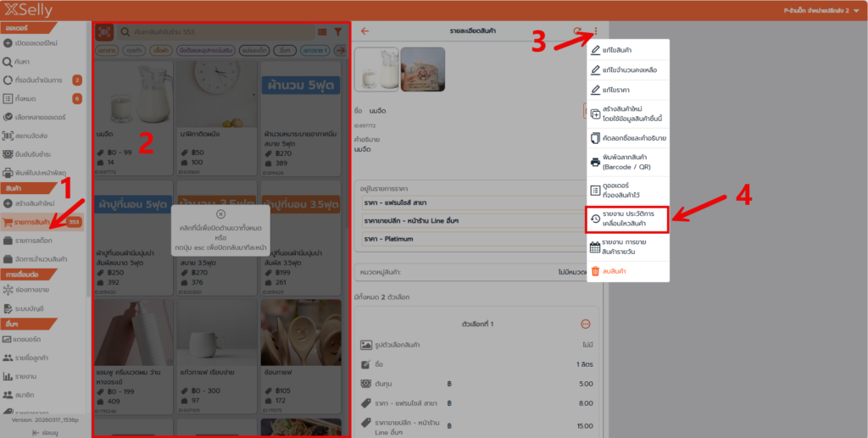Click the refresh icon in product details header

pos(577,31)
